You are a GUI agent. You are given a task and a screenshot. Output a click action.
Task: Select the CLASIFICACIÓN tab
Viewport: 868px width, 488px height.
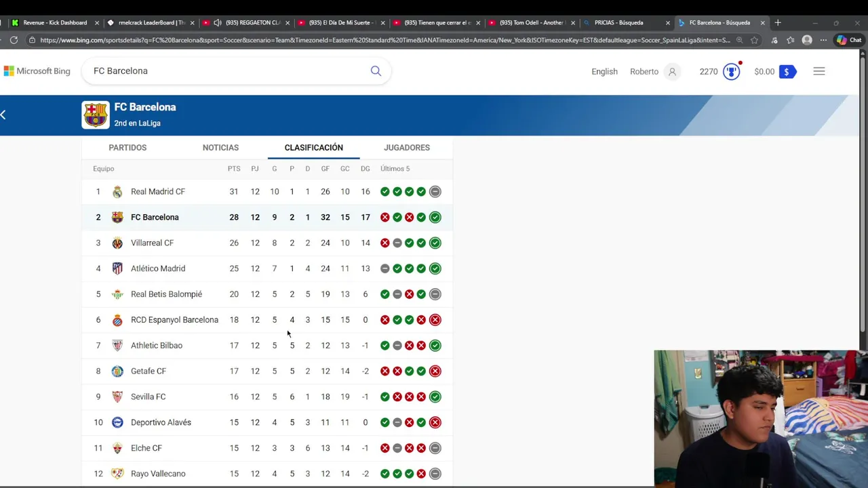313,148
